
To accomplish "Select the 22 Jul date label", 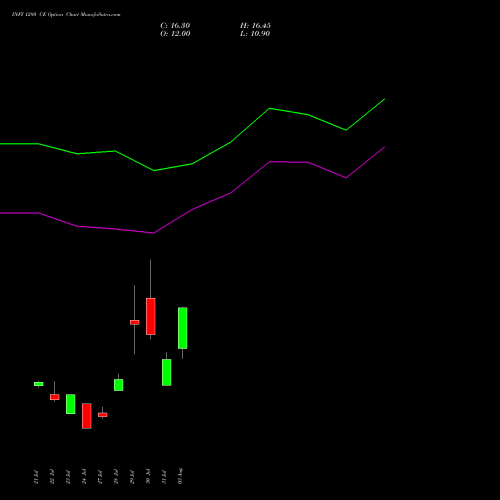I will point(52,477).
